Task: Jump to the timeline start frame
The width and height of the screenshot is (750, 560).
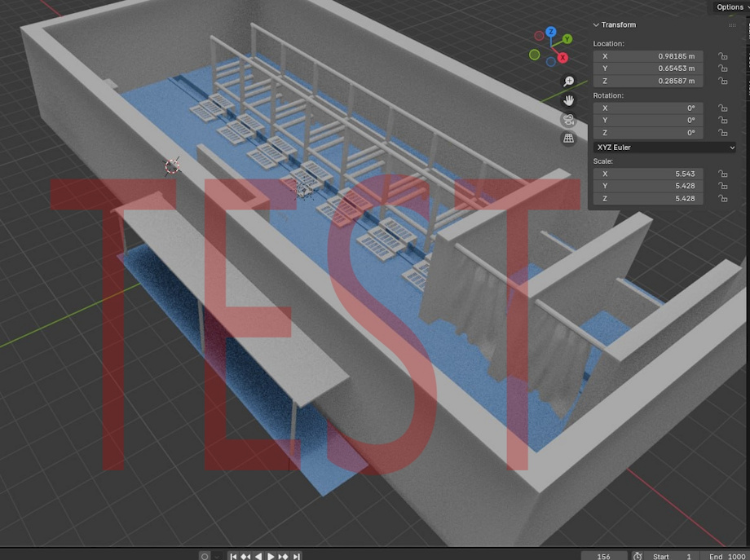Action: [x=233, y=556]
